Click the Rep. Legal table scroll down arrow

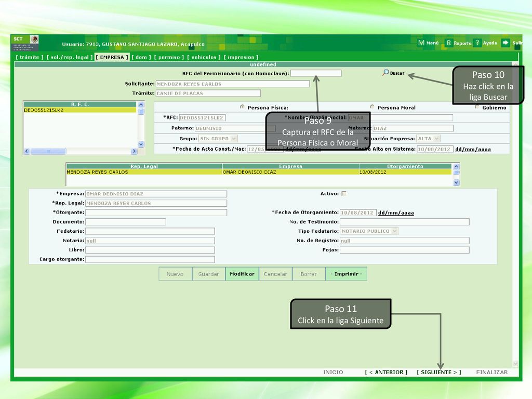point(456,182)
